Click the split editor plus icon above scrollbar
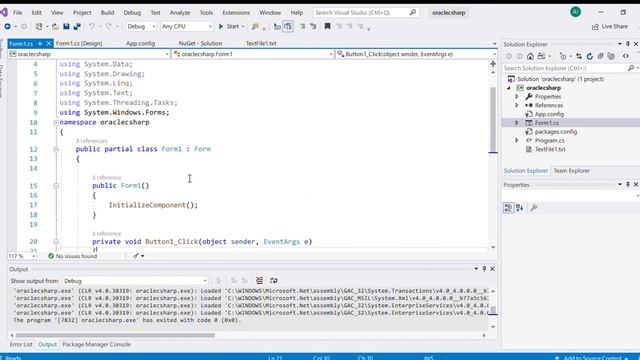 click(x=493, y=64)
